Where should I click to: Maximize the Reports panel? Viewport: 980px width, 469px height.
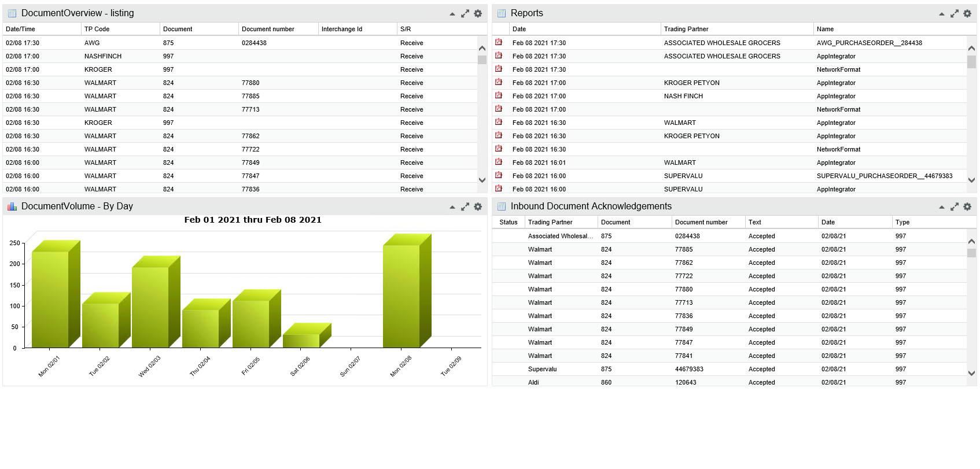coord(954,13)
